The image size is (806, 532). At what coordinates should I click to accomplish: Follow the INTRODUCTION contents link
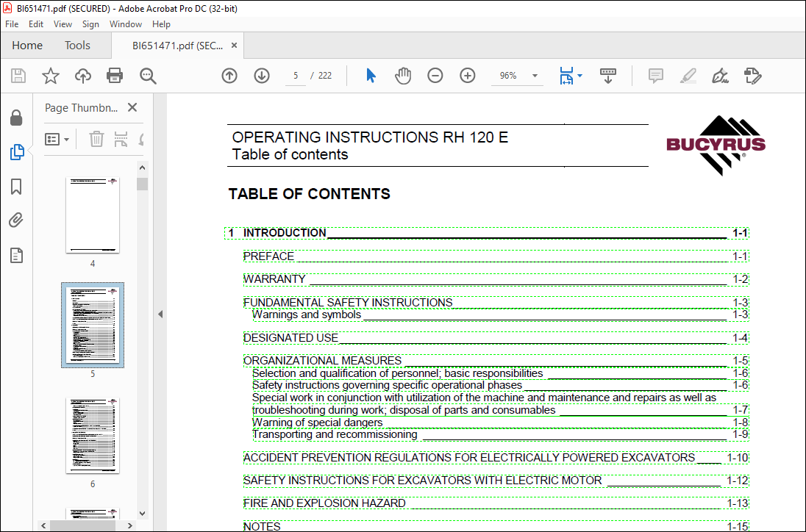click(x=487, y=233)
